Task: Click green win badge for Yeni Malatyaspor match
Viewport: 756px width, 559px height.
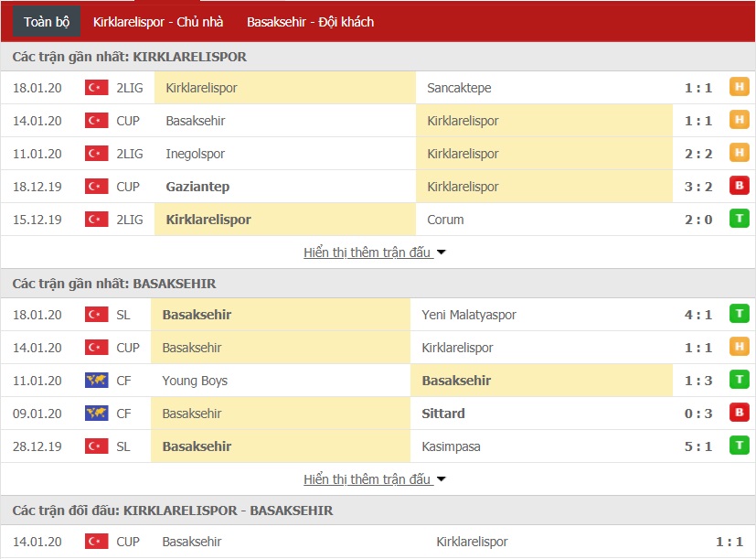Action: 740,314
